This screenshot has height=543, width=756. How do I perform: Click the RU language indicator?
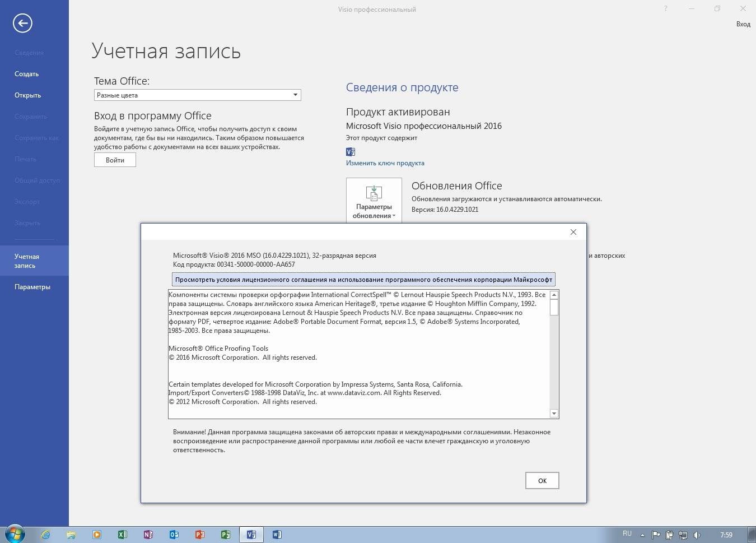coord(627,533)
